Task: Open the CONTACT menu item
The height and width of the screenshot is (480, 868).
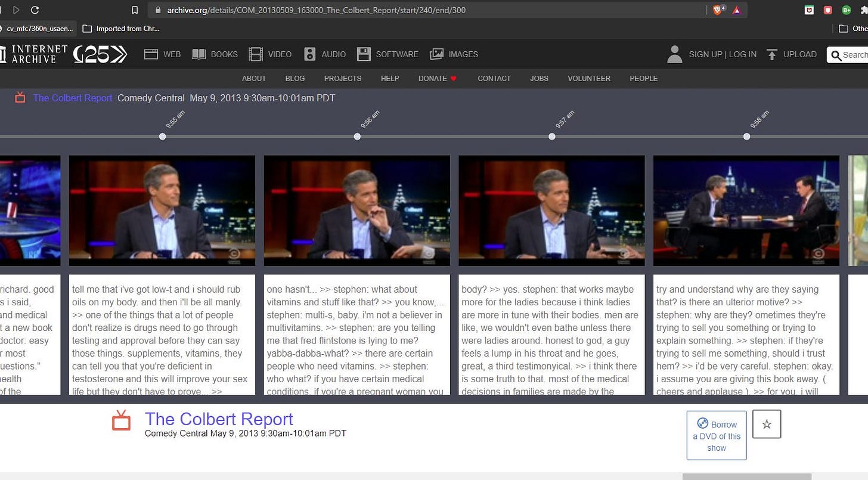Action: pos(494,78)
